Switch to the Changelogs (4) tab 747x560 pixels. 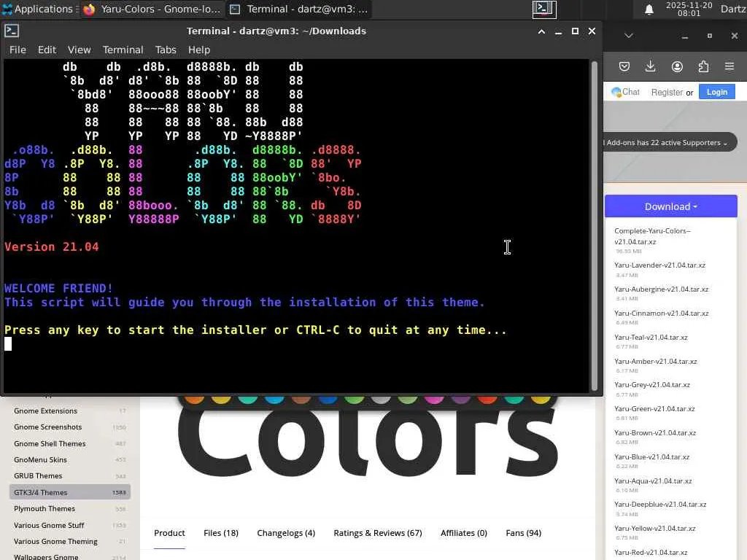[x=286, y=533]
